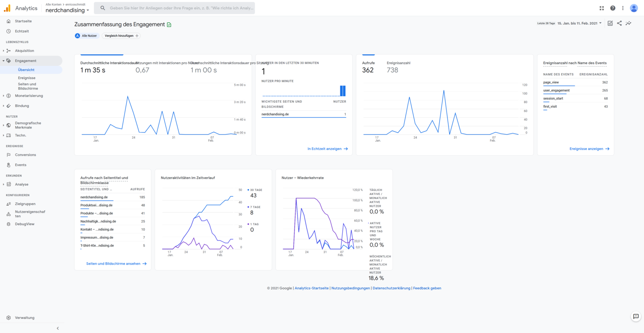Click the Zielgruppen audience icon
This screenshot has width=644, height=333.
(9, 204)
